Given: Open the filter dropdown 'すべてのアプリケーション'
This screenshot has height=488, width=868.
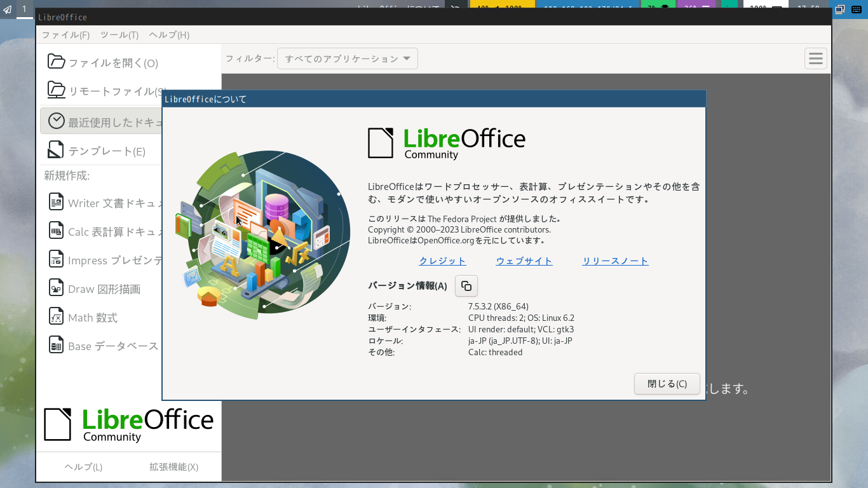Looking at the screenshot, I should click(x=348, y=58).
